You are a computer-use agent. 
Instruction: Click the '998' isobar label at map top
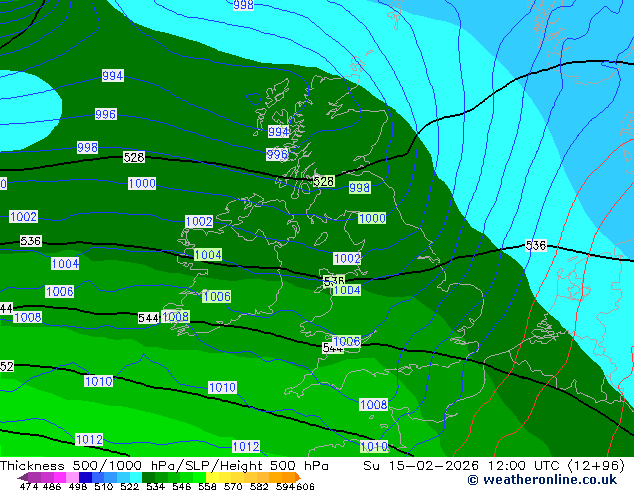click(243, 5)
